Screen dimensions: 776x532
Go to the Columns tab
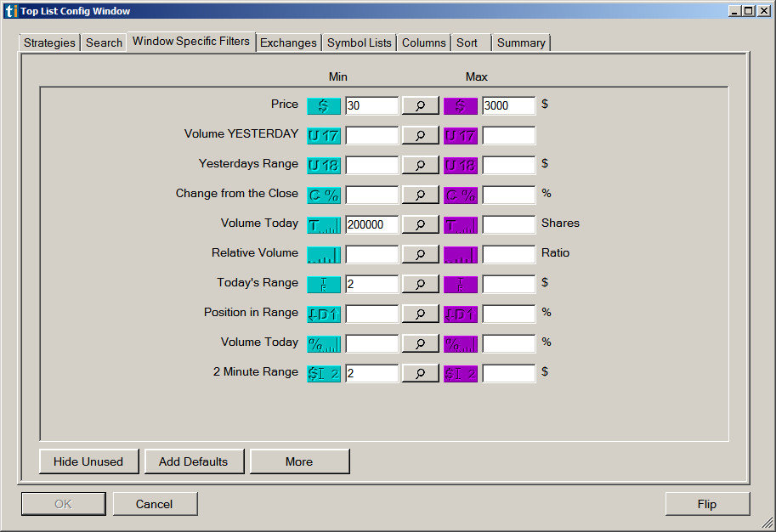(x=423, y=42)
